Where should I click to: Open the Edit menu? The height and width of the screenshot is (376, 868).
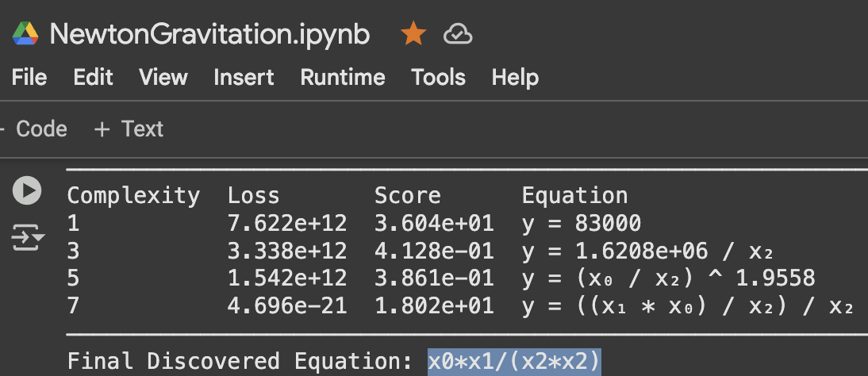(93, 77)
